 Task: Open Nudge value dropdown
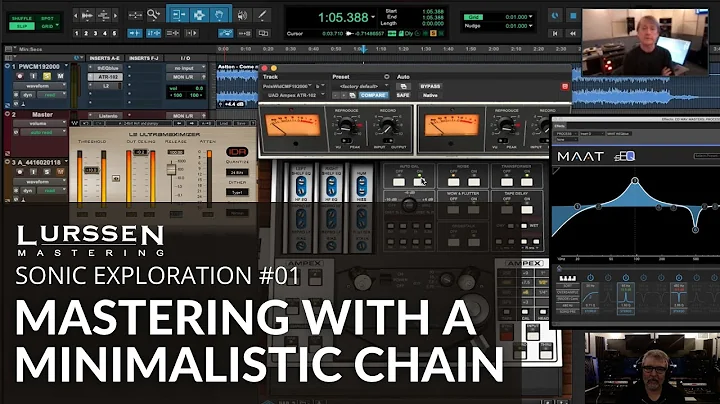(x=531, y=26)
